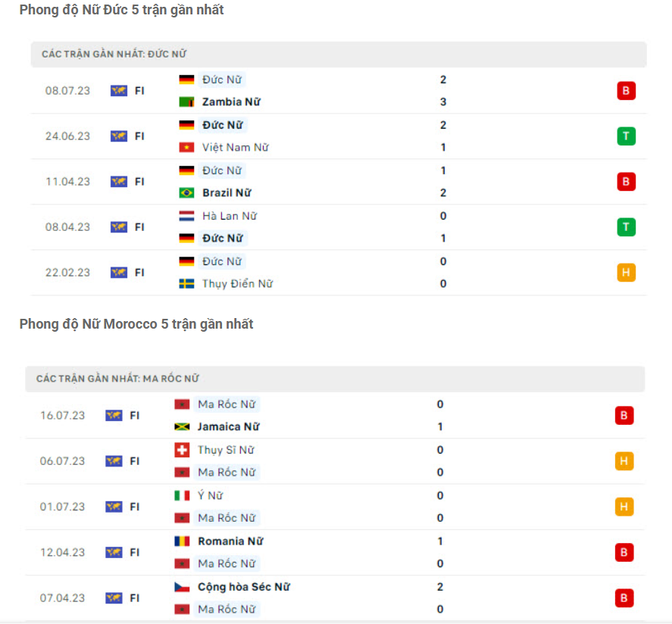Select the FI entry on the 12.04.23 row

pyautogui.click(x=135, y=552)
